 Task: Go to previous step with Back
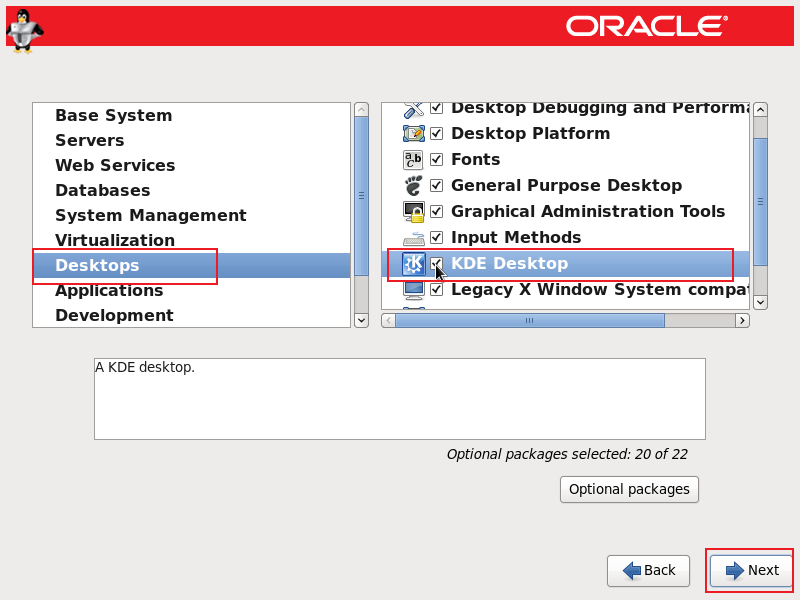tap(648, 570)
